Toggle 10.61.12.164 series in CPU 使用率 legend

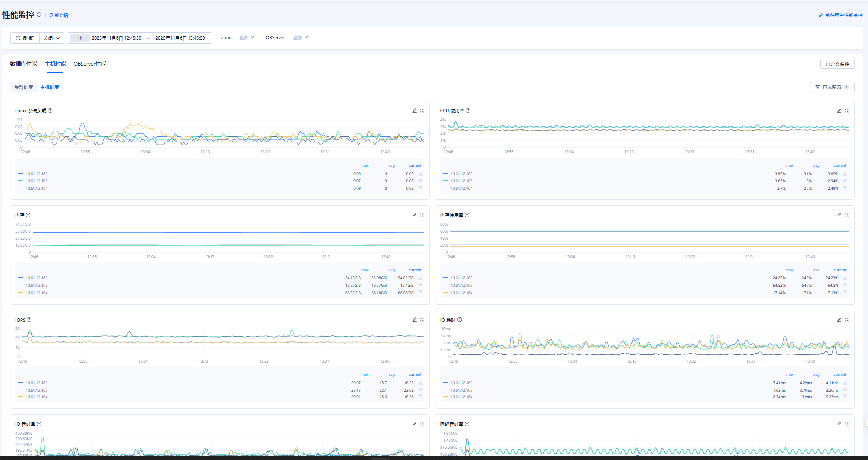[461, 188]
